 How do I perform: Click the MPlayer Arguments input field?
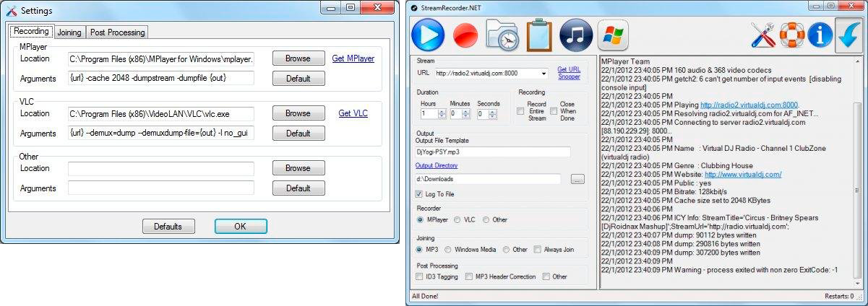click(161, 78)
